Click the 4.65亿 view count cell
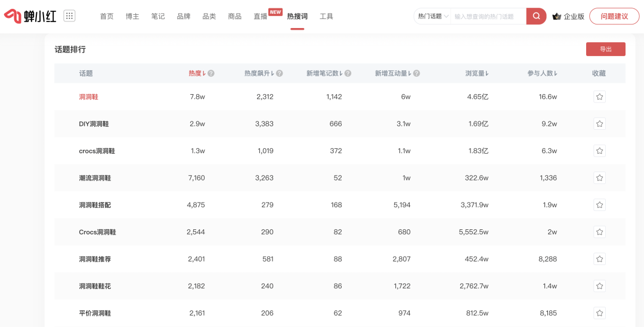This screenshot has width=644, height=327. [478, 97]
